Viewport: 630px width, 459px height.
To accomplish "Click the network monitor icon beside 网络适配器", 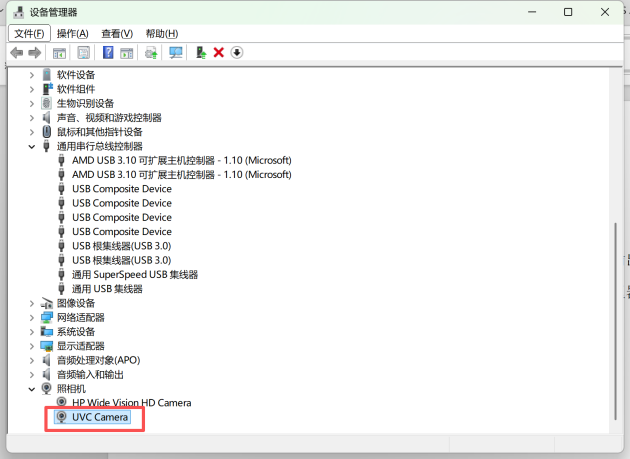I will click(47, 318).
